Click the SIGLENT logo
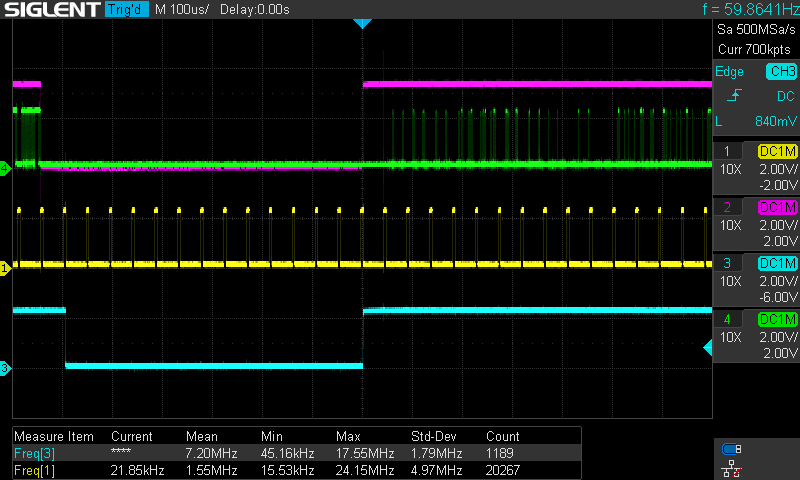The width and height of the screenshot is (800, 480). 52,9
